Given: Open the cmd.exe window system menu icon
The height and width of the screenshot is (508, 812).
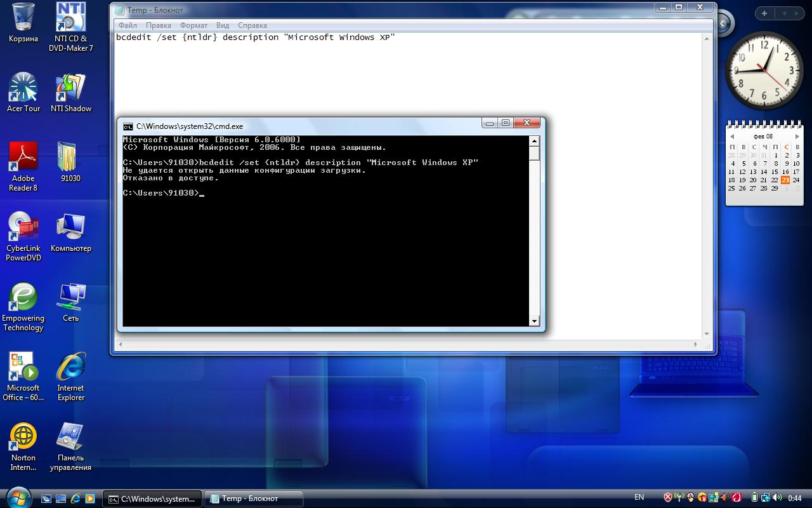Looking at the screenshot, I should 128,126.
